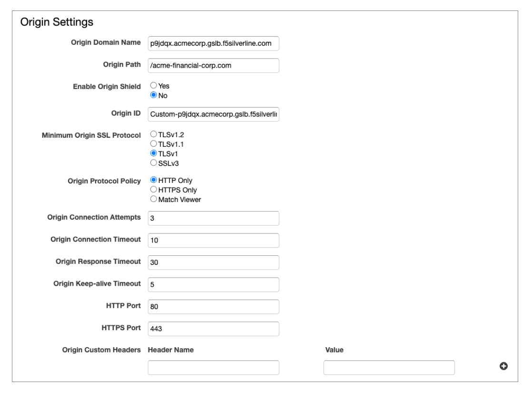532x393 pixels.
Task: Select SSLv3 as minimum origin protocol
Action: pos(154,162)
